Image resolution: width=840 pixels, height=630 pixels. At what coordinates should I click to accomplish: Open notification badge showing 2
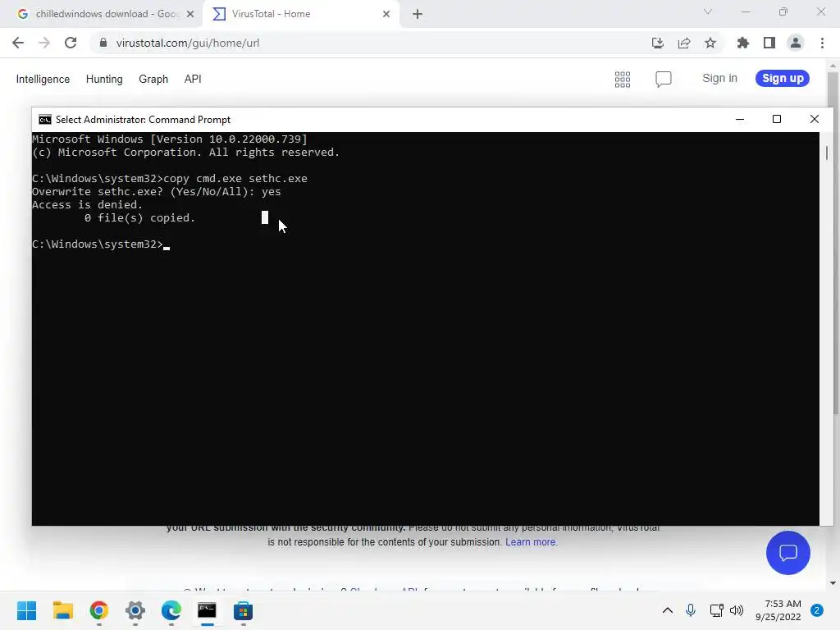click(x=817, y=610)
